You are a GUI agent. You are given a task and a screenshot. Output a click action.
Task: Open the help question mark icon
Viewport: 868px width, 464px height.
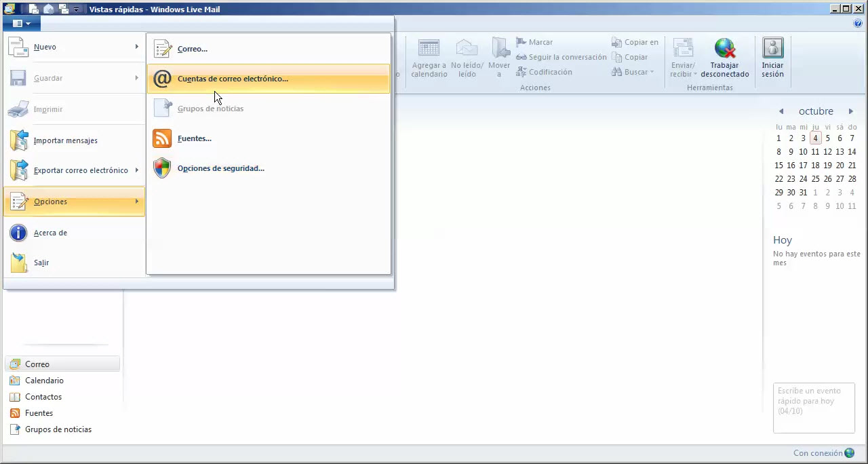coord(858,23)
